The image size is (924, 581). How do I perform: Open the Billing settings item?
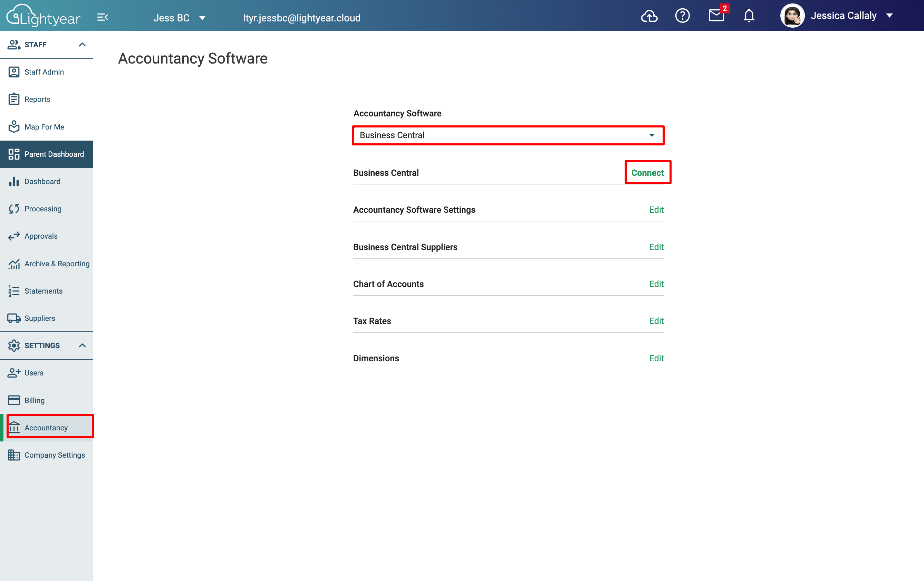[46, 400]
